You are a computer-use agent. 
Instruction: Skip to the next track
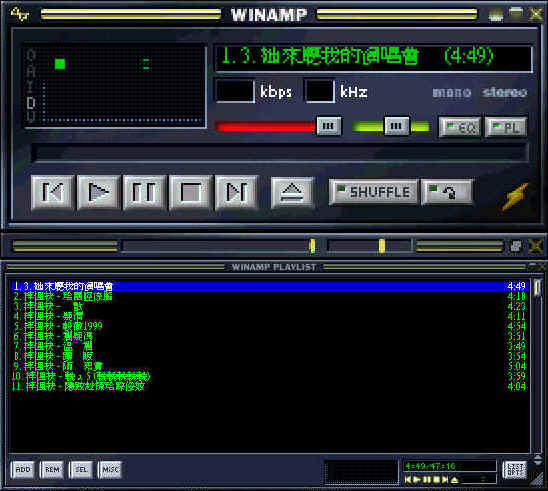coord(237,192)
